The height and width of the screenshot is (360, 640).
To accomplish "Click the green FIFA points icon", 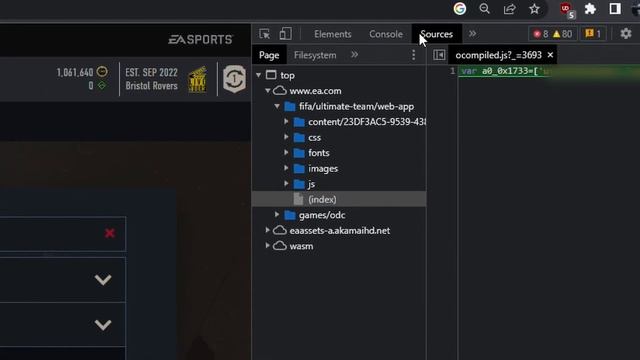I will click(102, 85).
